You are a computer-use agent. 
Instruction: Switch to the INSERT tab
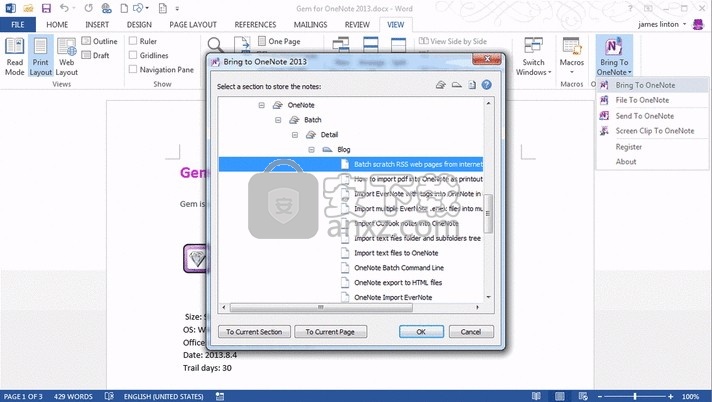(97, 25)
